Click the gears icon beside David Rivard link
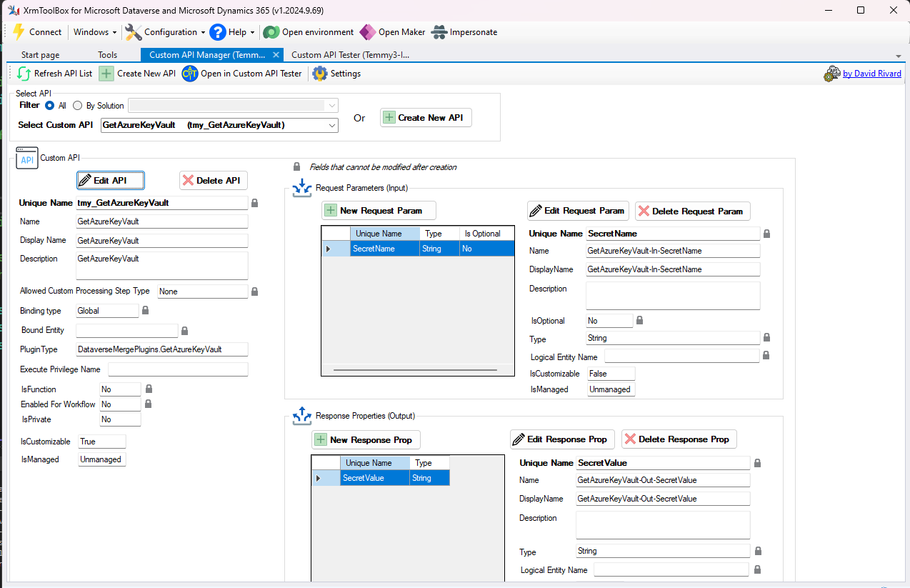Screen dimensions: 910x588 click(x=832, y=74)
